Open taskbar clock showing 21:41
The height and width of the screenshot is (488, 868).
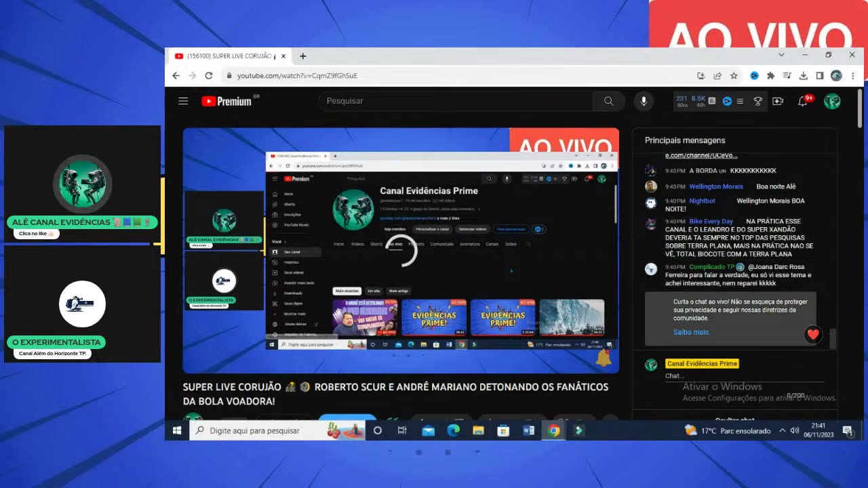coord(818,430)
